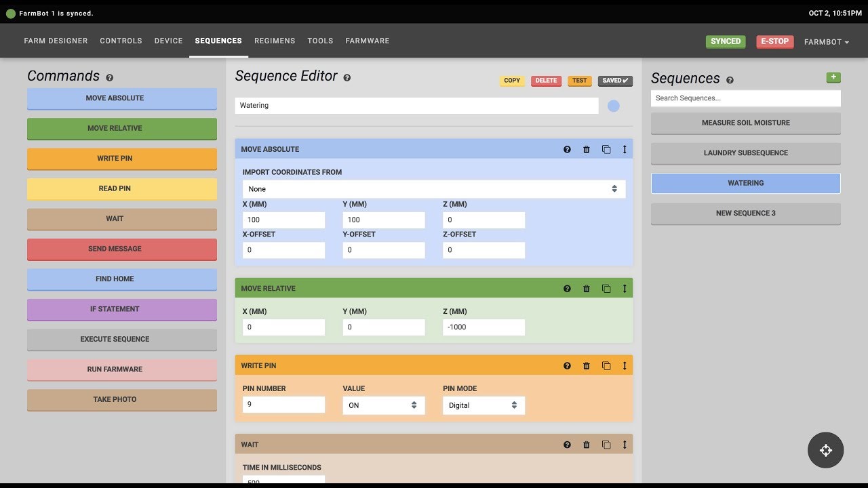Open New Sequence 3
The width and height of the screenshot is (868, 488).
(x=746, y=213)
